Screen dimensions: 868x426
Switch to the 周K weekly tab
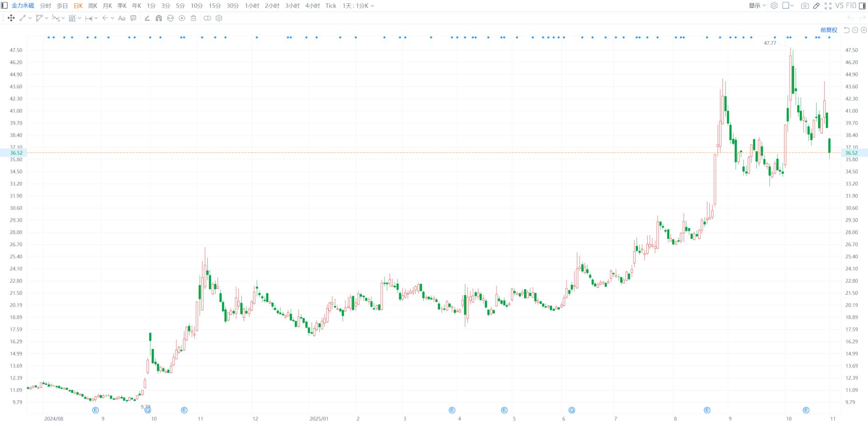point(92,6)
